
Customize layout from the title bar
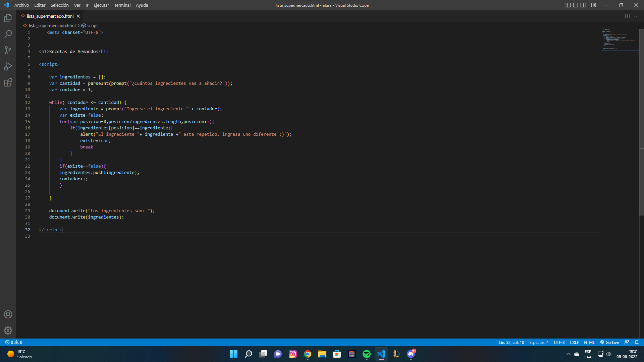[594, 5]
